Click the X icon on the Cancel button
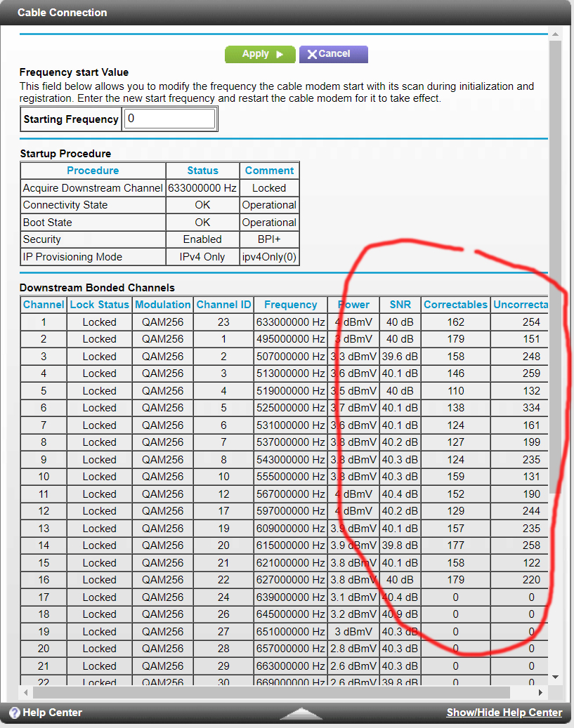574x728 pixels. [x=313, y=54]
